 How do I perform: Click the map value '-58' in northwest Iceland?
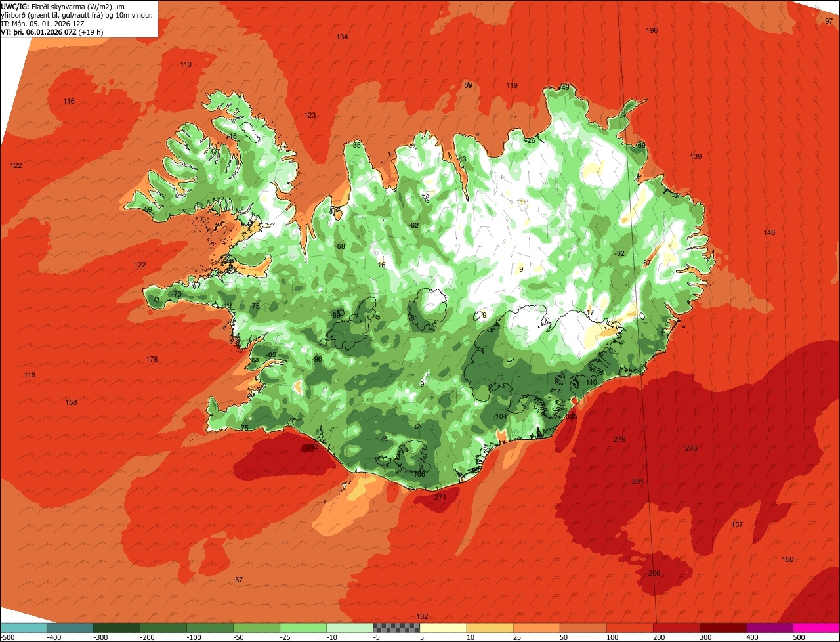(340, 246)
